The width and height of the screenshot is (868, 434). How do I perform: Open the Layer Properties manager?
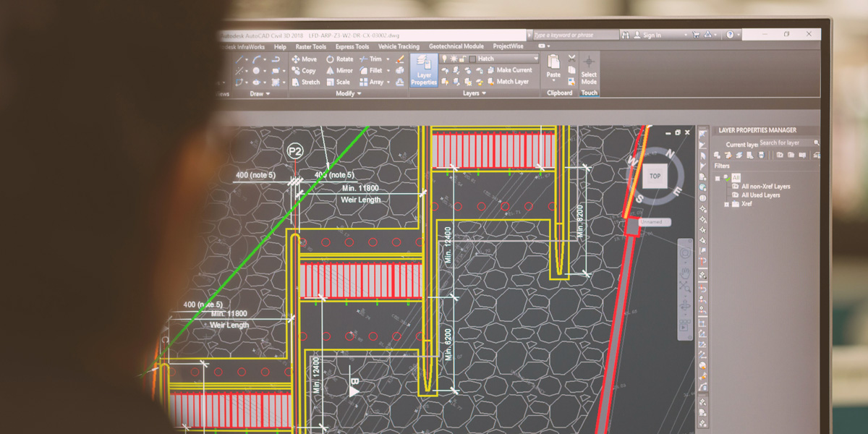point(424,70)
